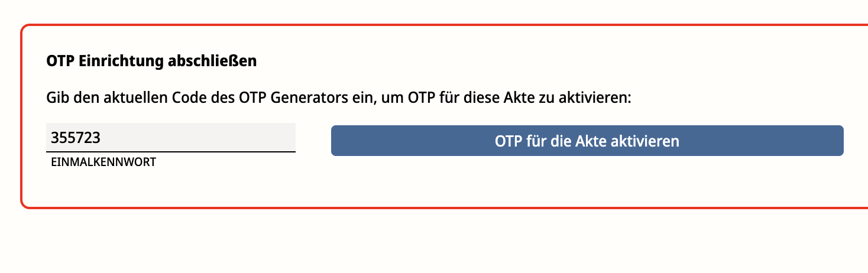
Task: Click the empty right part of the password field
Action: [x=237, y=138]
